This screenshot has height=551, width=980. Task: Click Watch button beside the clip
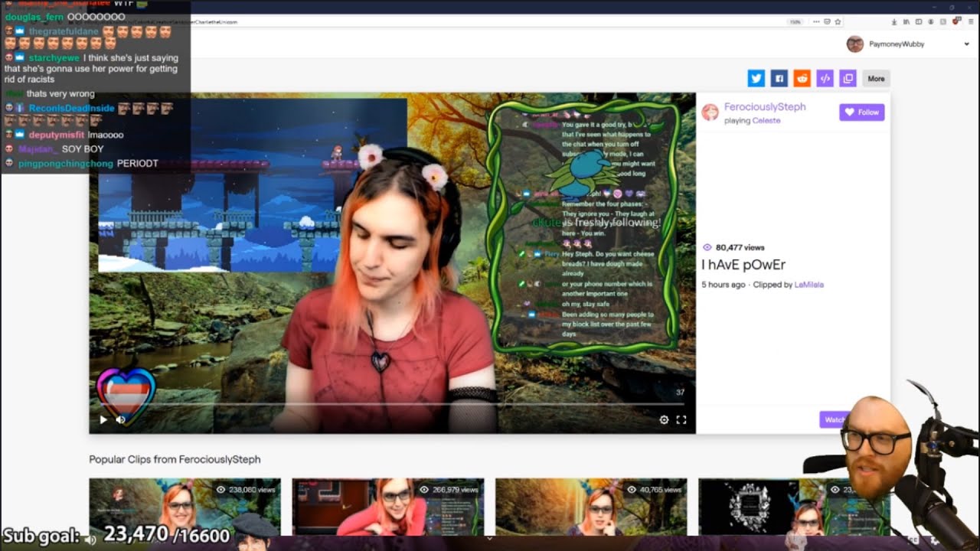click(835, 419)
